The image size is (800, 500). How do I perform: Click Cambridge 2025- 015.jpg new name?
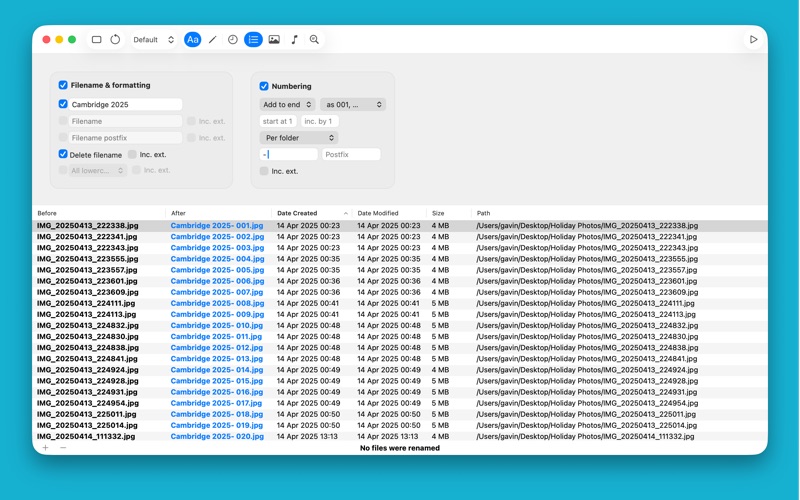217,381
